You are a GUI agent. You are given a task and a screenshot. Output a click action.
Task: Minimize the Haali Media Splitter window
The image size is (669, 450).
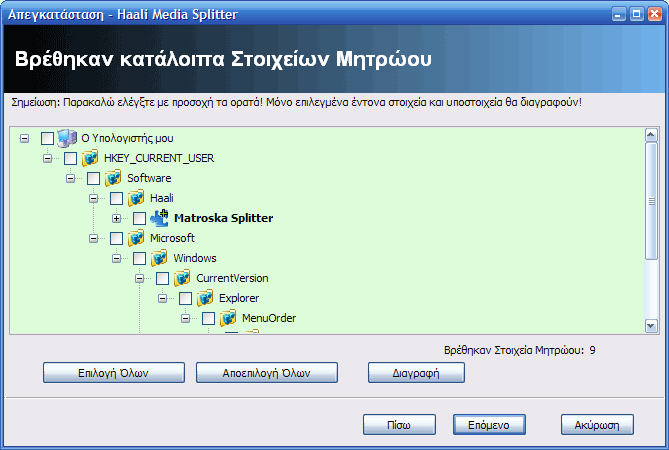pos(618,14)
